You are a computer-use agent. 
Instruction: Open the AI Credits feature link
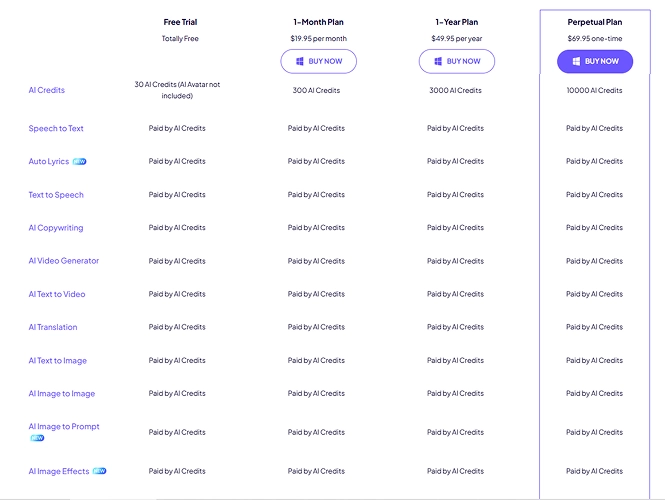(46, 90)
